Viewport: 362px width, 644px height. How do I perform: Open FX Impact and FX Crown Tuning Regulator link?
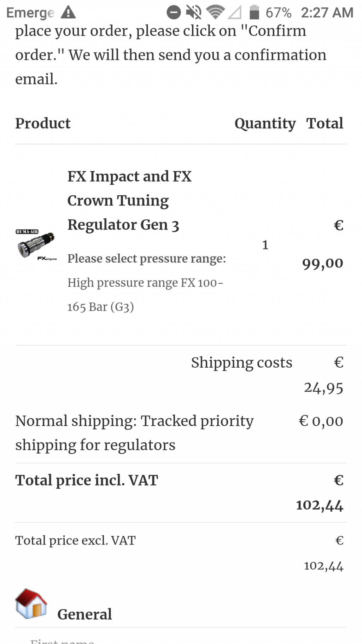click(x=129, y=200)
